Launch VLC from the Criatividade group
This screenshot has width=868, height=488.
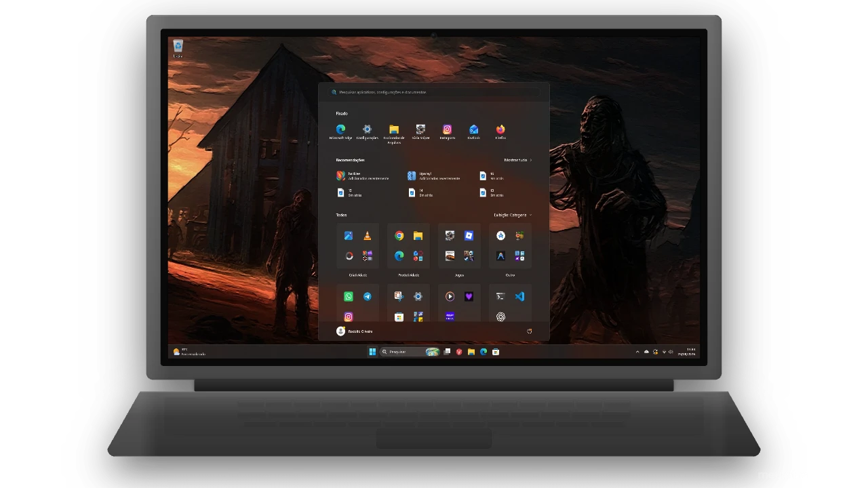tap(367, 236)
